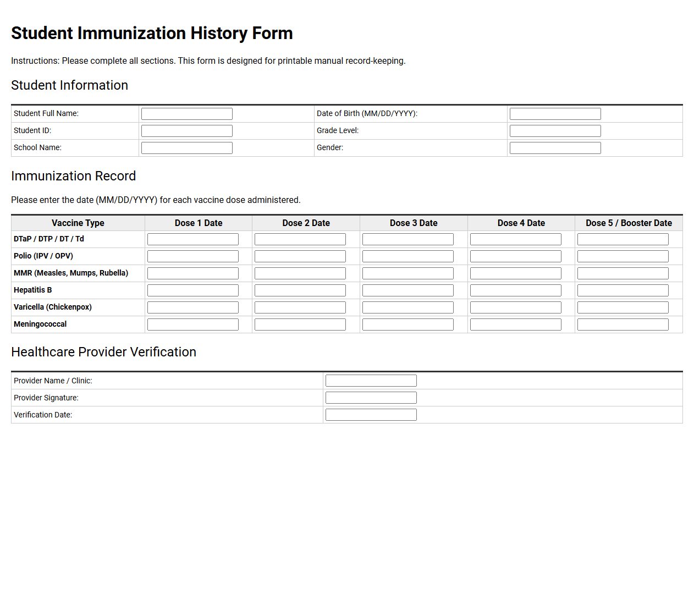
Task: Select Polio Dose 1 Date field
Action: click(193, 256)
